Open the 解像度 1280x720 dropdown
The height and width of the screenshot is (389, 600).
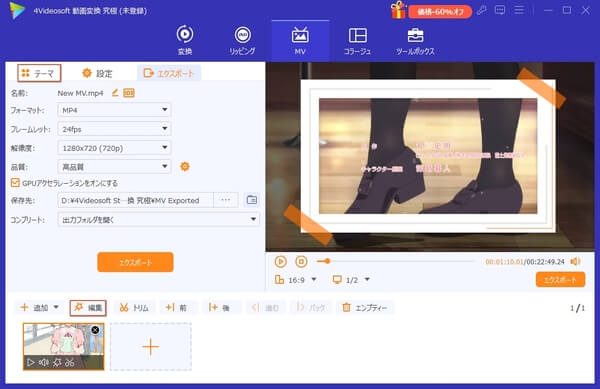click(114, 148)
